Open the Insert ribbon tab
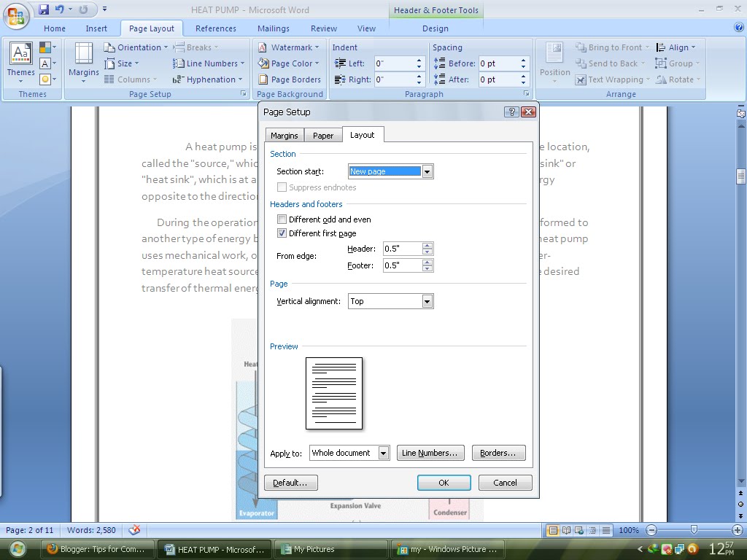747x560 pixels. tap(96, 28)
